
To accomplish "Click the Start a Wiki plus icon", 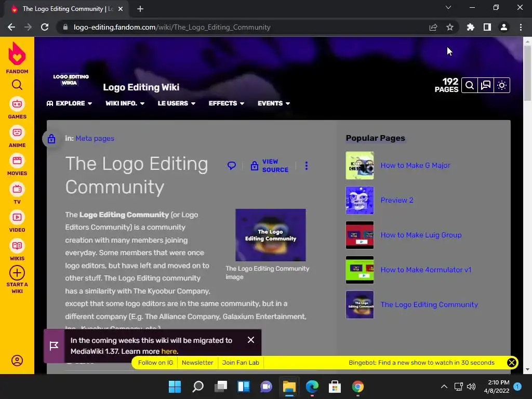I will [x=17, y=273].
